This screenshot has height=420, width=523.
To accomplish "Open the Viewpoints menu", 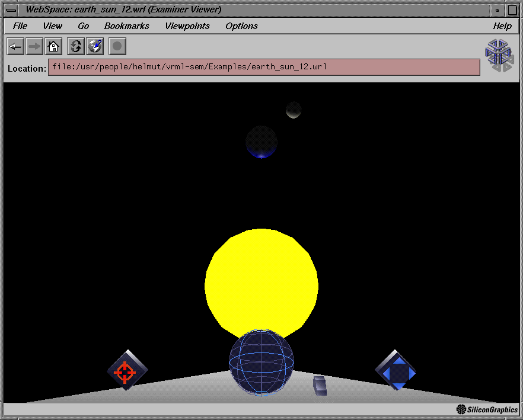I will click(187, 26).
